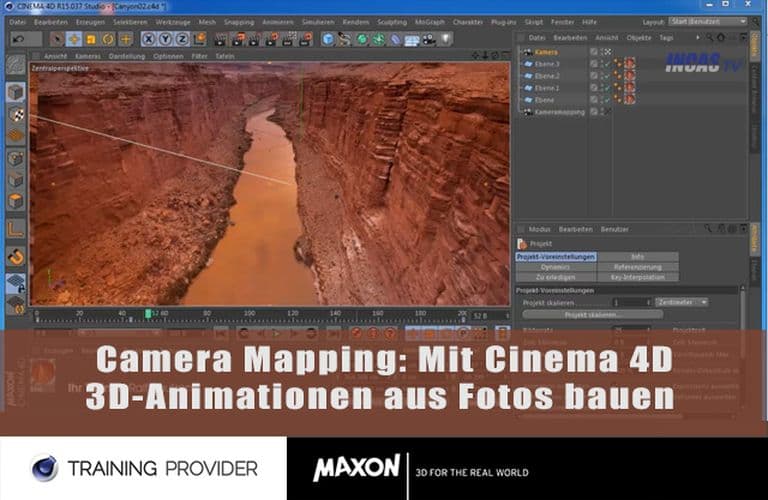Image resolution: width=768 pixels, height=500 pixels.
Task: Click the green array modeling objects icon
Action: point(378,39)
